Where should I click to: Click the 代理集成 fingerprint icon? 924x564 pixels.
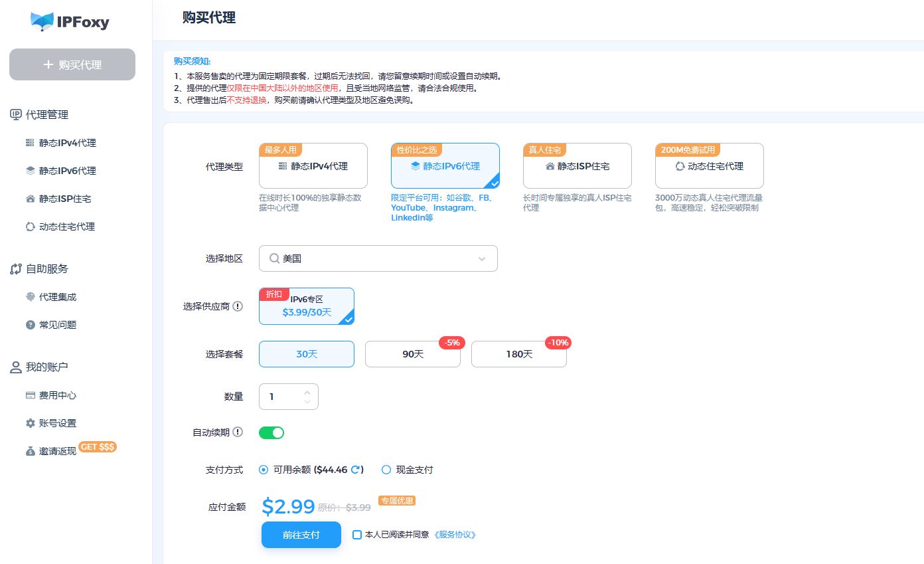30,297
